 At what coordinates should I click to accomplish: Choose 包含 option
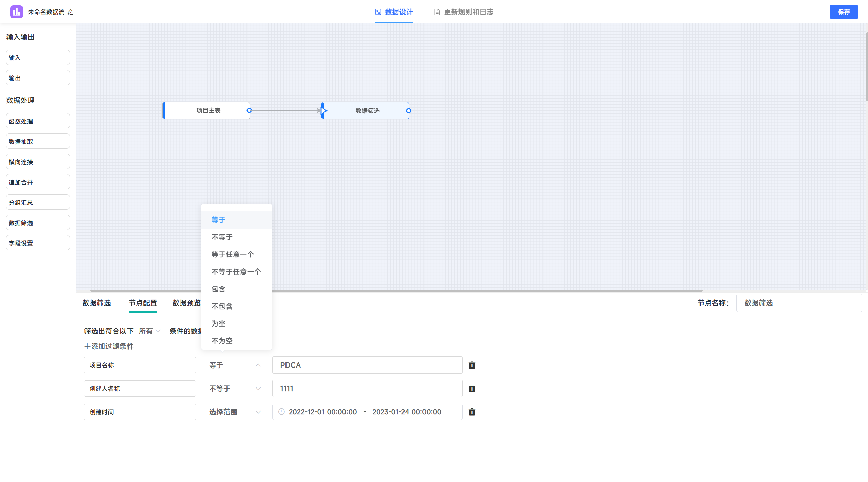(237, 289)
